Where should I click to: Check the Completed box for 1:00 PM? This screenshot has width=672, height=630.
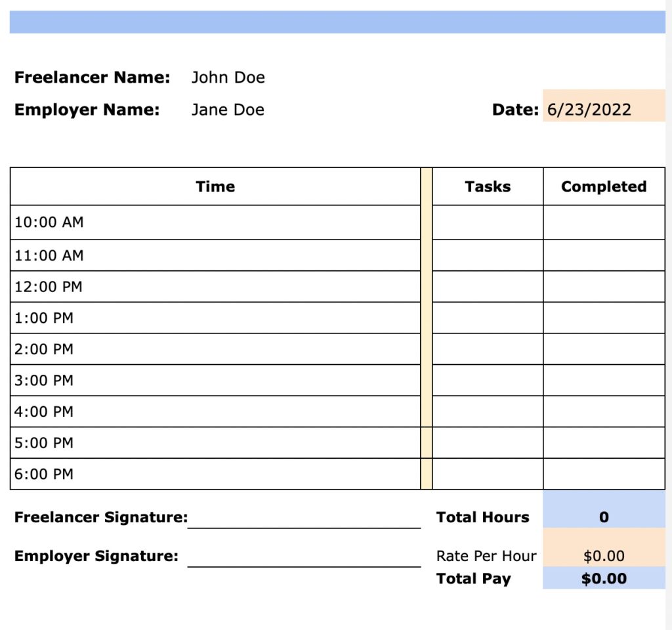click(604, 318)
